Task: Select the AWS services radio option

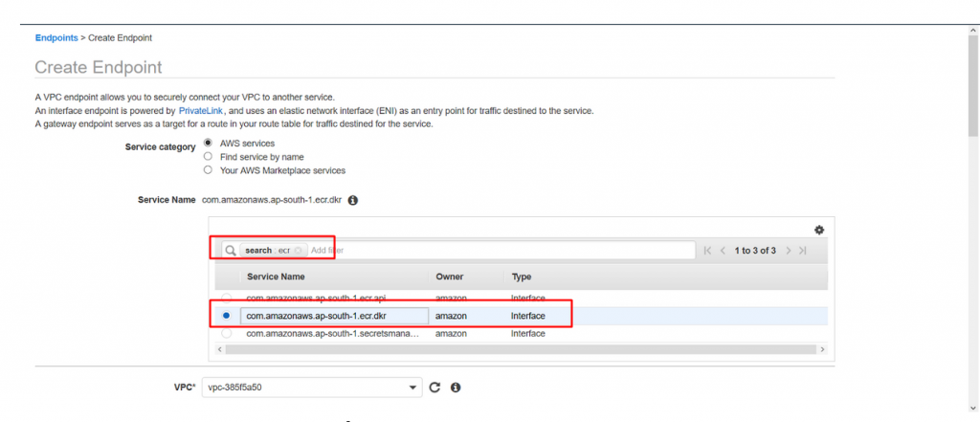Action: (x=208, y=143)
